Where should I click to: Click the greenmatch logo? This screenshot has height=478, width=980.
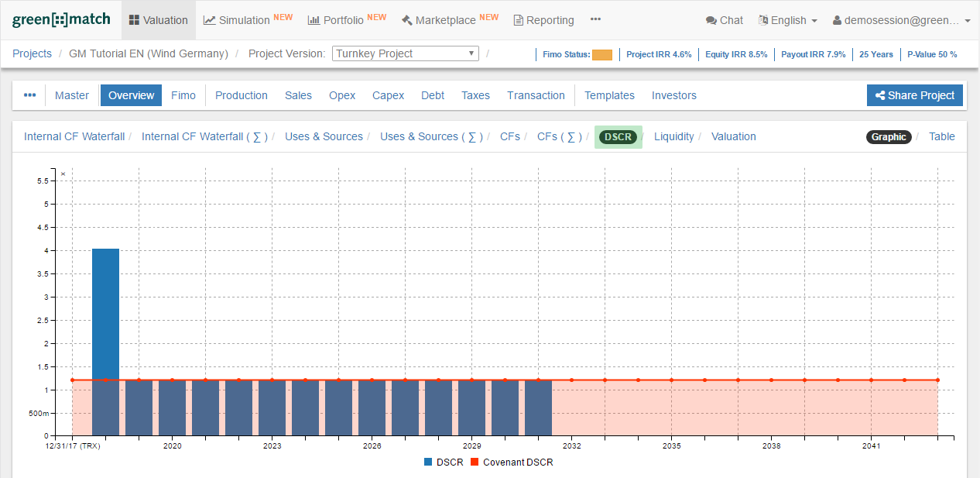coord(61,19)
